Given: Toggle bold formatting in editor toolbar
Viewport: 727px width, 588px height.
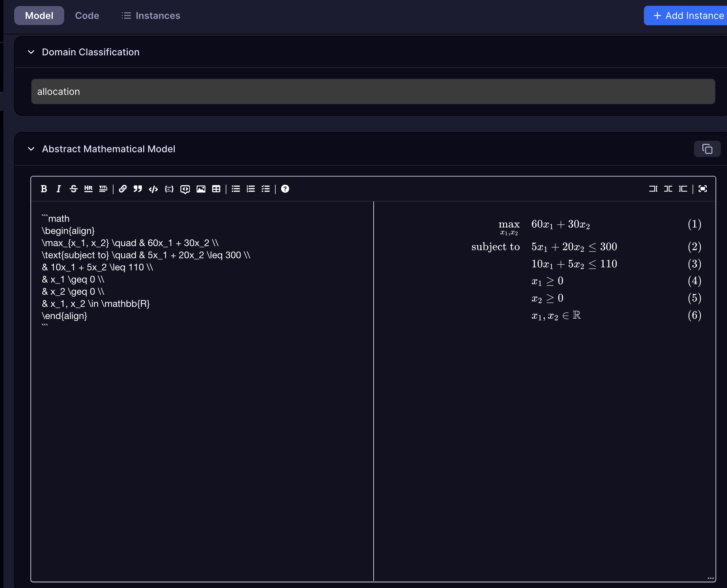Looking at the screenshot, I should [x=44, y=189].
